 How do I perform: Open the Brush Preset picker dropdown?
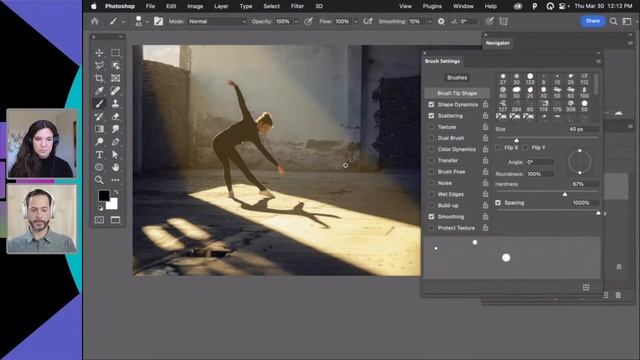point(147,21)
